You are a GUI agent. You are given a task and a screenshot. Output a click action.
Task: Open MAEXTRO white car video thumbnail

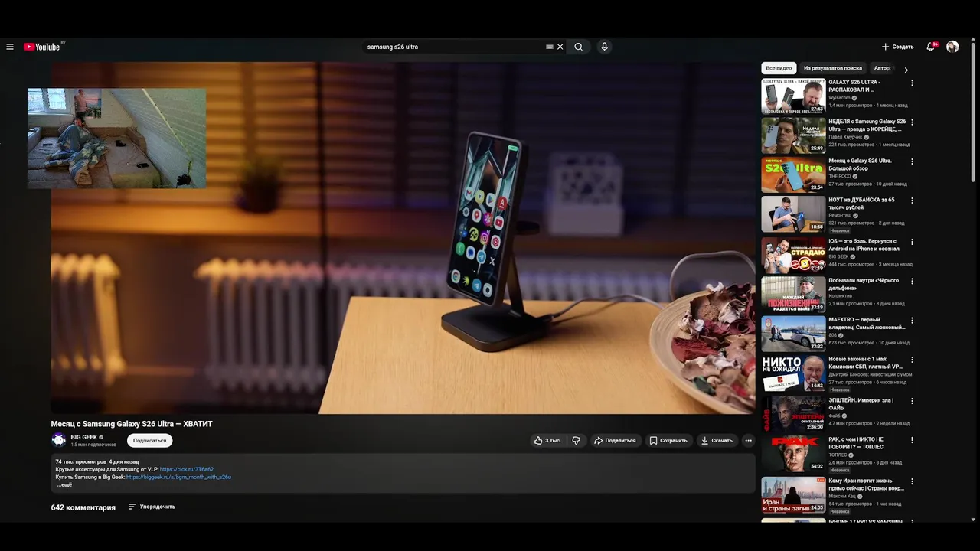(793, 334)
